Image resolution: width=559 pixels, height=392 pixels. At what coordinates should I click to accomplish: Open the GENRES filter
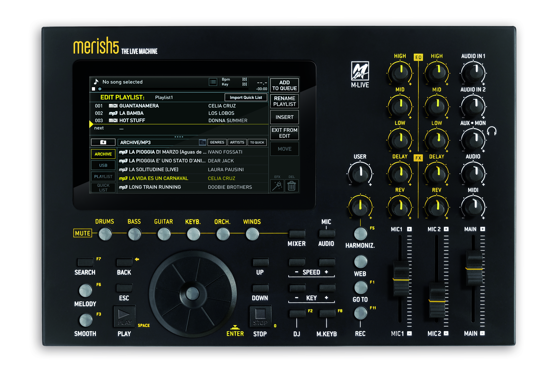pos(217,142)
